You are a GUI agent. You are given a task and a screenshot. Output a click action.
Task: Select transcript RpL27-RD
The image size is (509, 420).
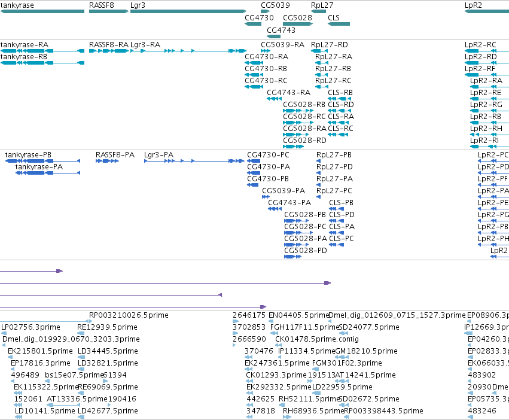[330, 45]
